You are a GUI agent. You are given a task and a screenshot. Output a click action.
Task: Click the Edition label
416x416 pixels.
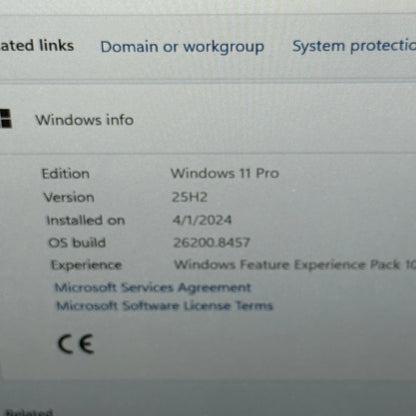tap(66, 174)
